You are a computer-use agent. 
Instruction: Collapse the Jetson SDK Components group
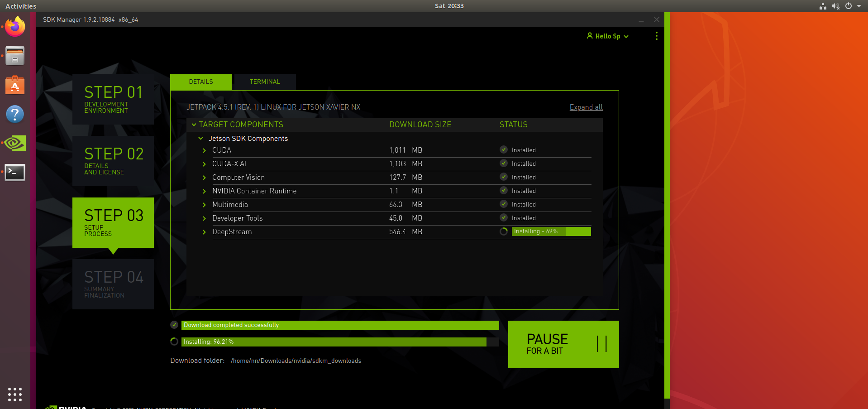pos(200,139)
